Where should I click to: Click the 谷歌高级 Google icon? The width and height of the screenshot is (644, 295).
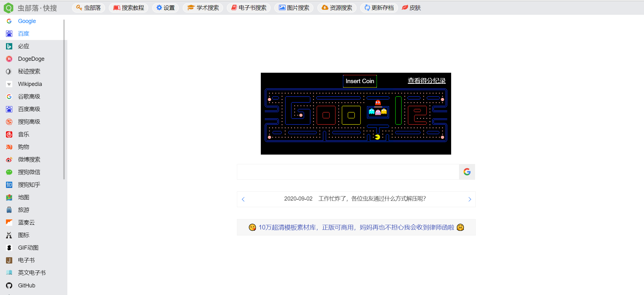[x=9, y=97]
